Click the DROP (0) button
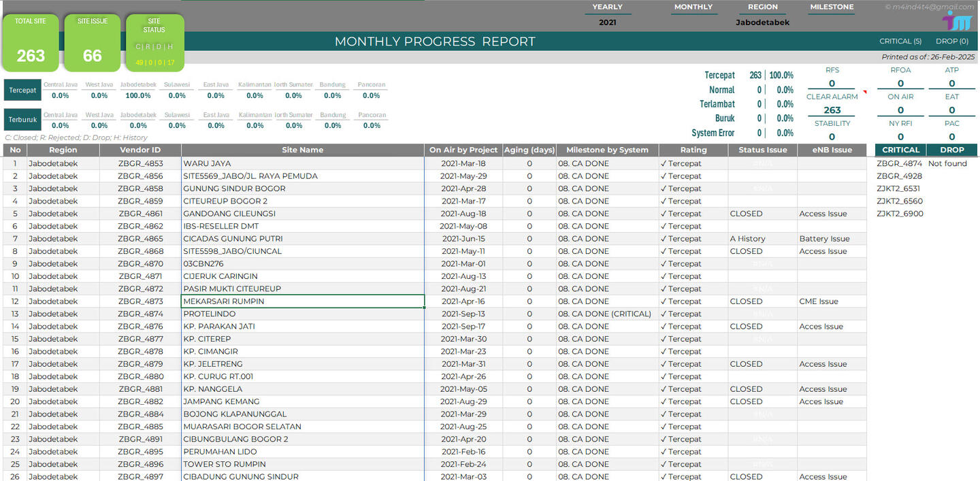980x481 pixels. [952, 41]
